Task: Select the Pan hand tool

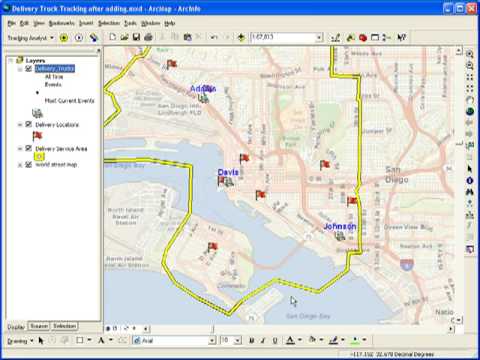Action: [x=470, y=100]
